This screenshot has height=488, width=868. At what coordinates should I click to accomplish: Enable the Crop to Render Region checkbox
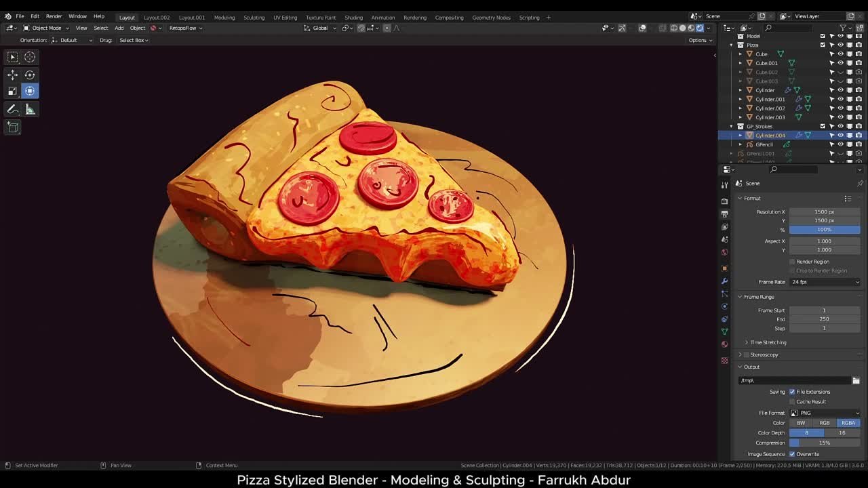click(x=792, y=270)
